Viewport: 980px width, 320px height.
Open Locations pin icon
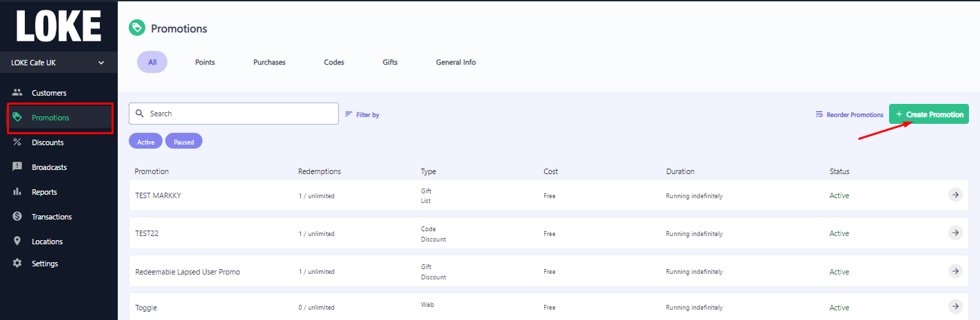pyautogui.click(x=17, y=242)
